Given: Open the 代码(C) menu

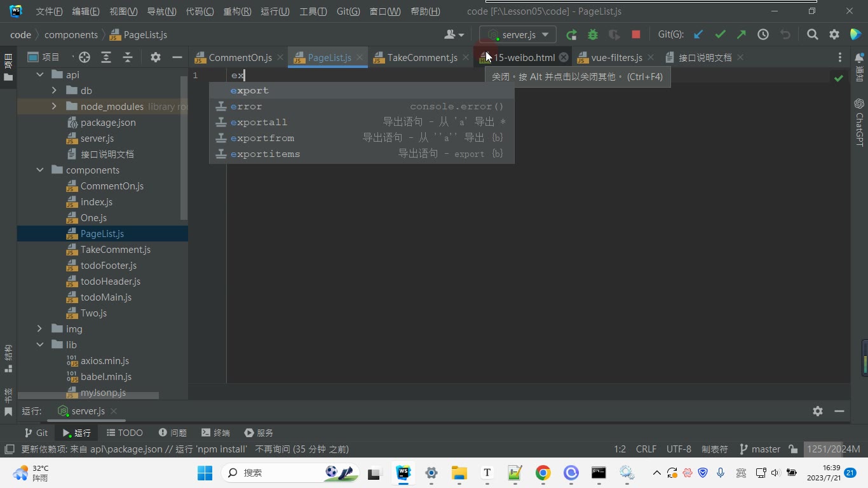Looking at the screenshot, I should point(200,11).
